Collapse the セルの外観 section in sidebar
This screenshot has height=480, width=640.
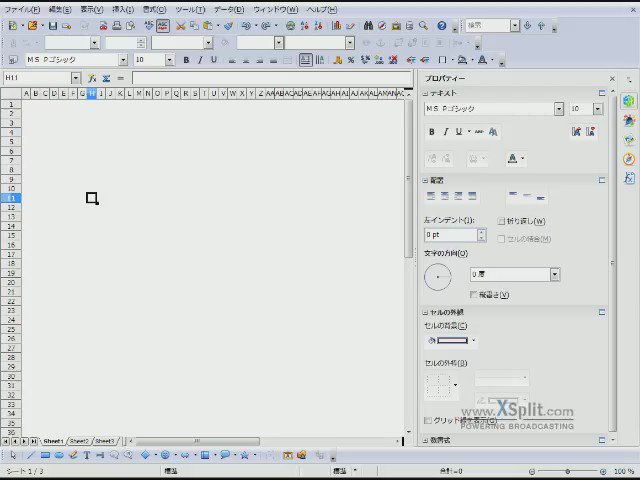tap(425, 312)
